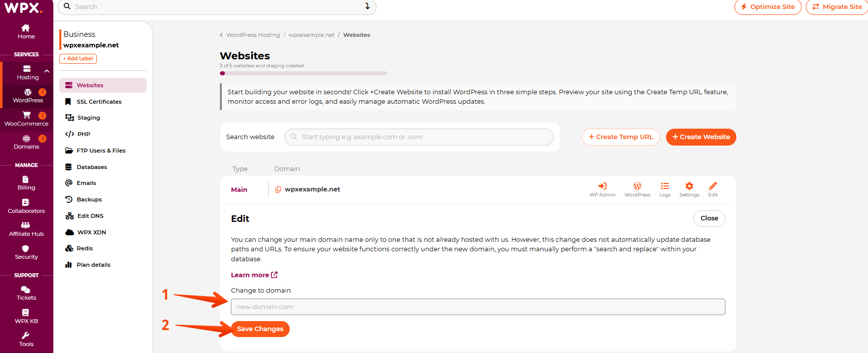
Task: Open Security settings
Action: pyautogui.click(x=26, y=252)
